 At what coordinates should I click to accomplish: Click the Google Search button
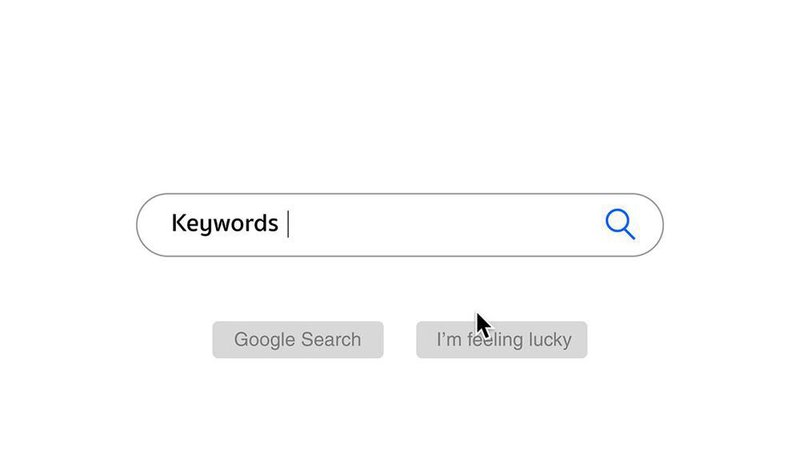(297, 340)
